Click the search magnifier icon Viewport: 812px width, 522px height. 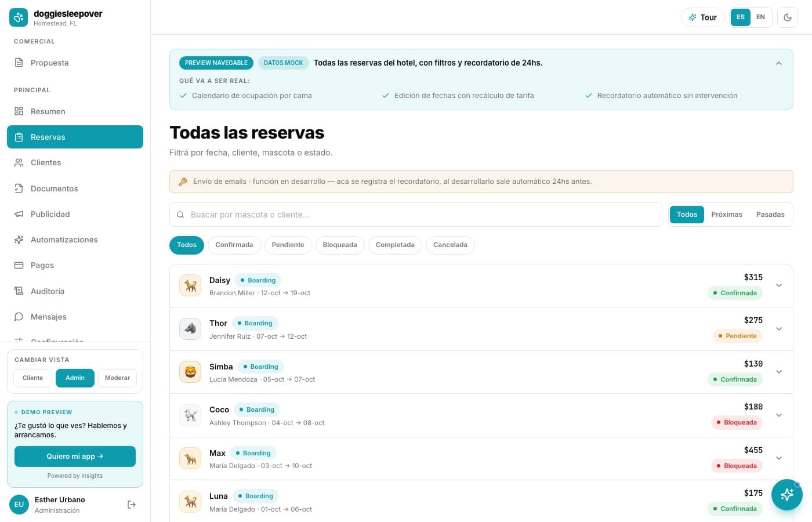pos(180,215)
